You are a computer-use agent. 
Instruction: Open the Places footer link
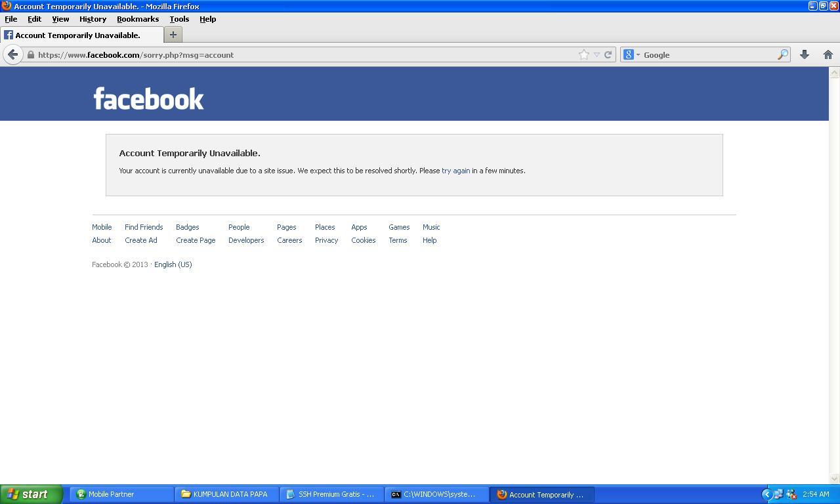point(325,227)
